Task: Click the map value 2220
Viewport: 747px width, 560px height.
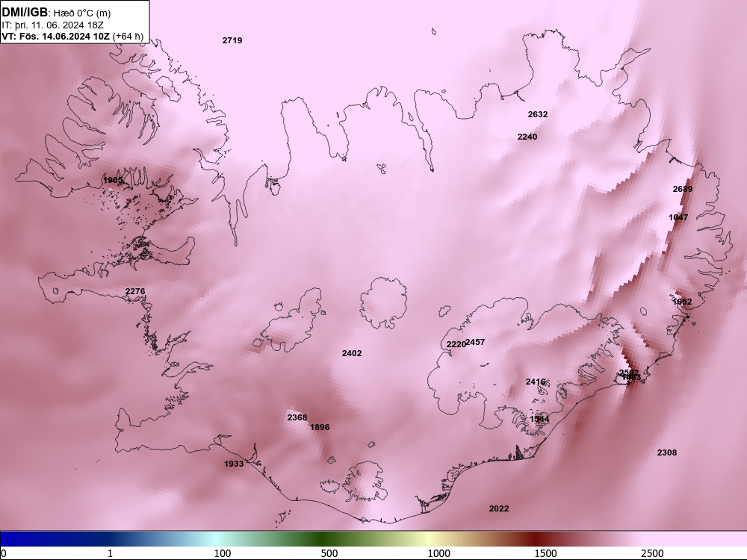Action: 456,344
